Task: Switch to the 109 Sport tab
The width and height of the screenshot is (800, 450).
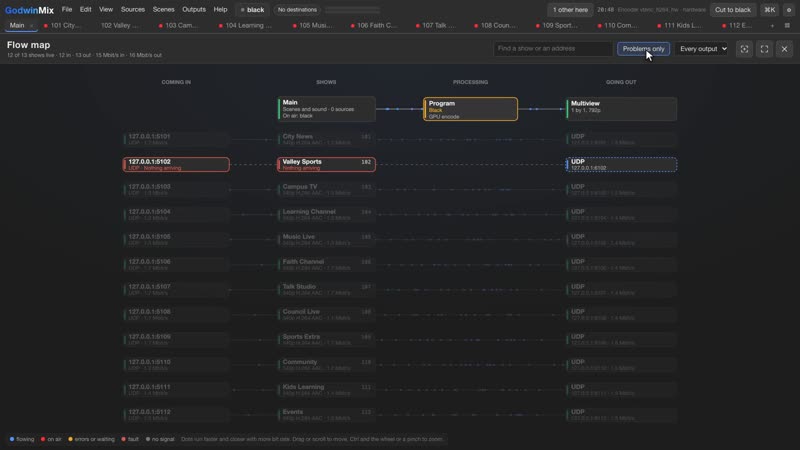Action: coord(557,26)
